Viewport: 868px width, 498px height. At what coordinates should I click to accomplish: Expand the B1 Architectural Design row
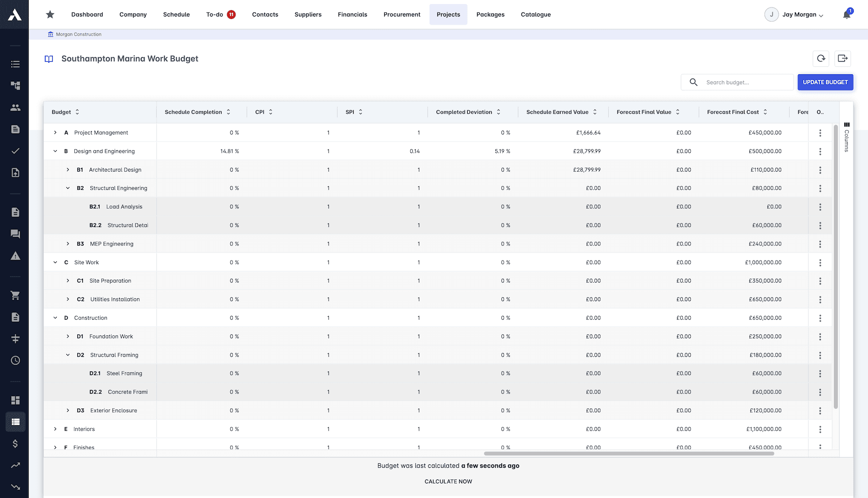(x=68, y=170)
